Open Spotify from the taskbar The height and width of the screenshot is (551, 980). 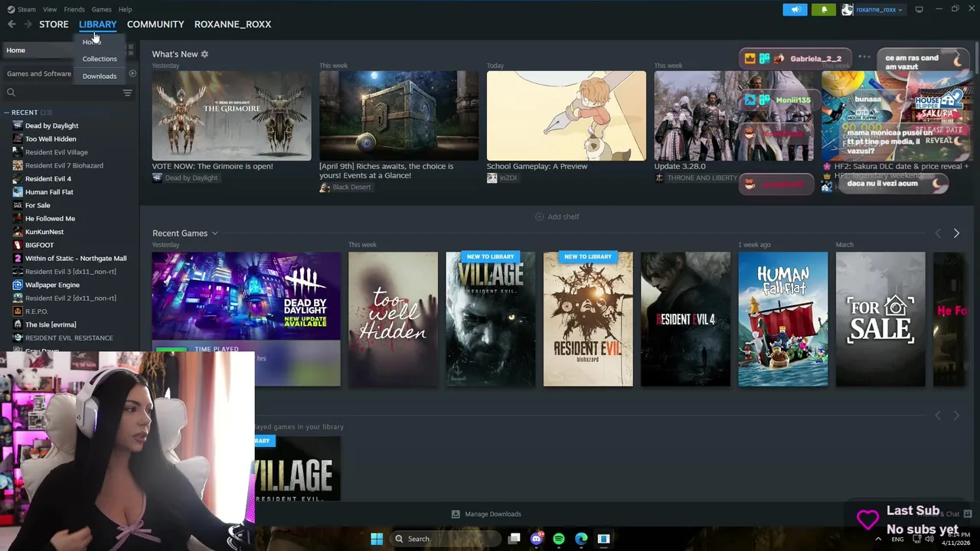(x=559, y=539)
